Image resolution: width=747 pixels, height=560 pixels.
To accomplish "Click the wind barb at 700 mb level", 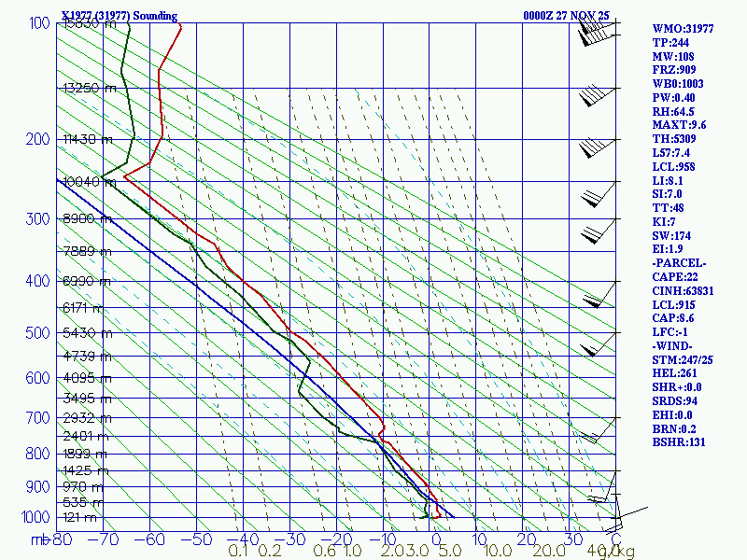I will pyautogui.click(x=598, y=430).
